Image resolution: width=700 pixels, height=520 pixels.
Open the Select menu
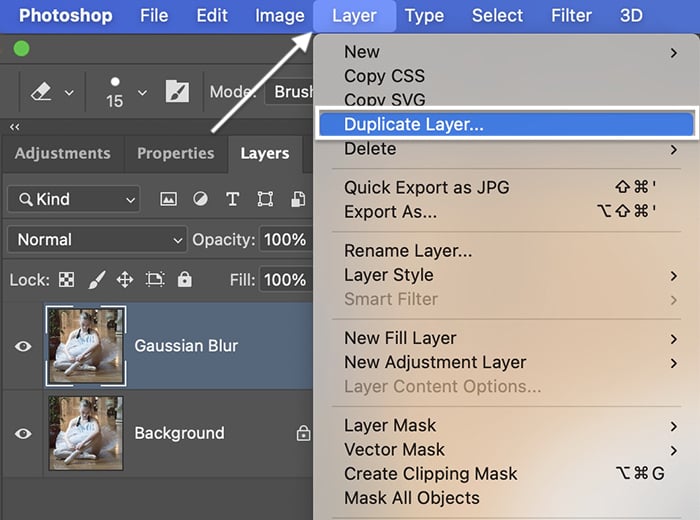coord(497,16)
